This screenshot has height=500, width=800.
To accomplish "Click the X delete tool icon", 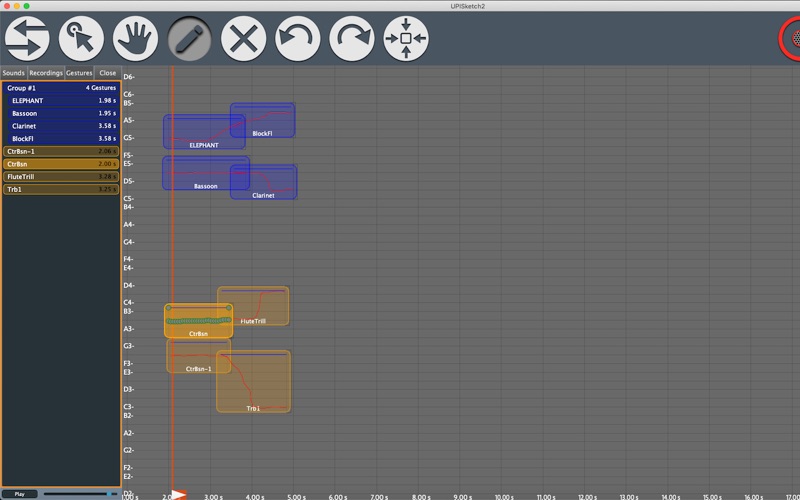I will (x=243, y=38).
